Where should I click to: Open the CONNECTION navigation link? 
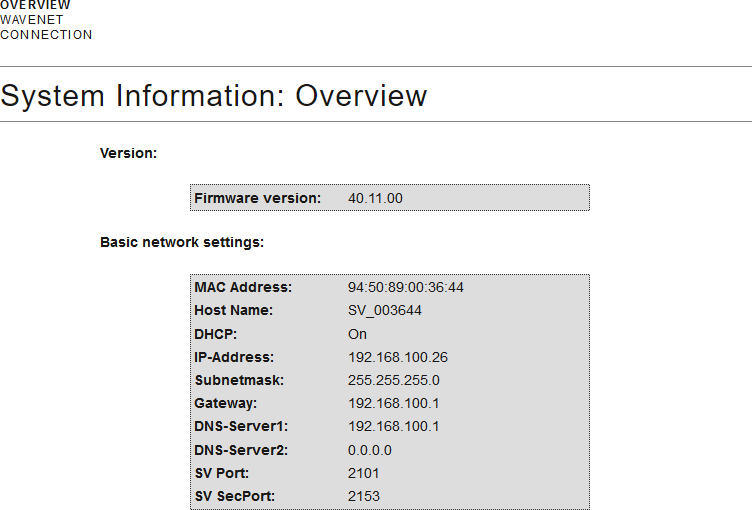coord(46,35)
